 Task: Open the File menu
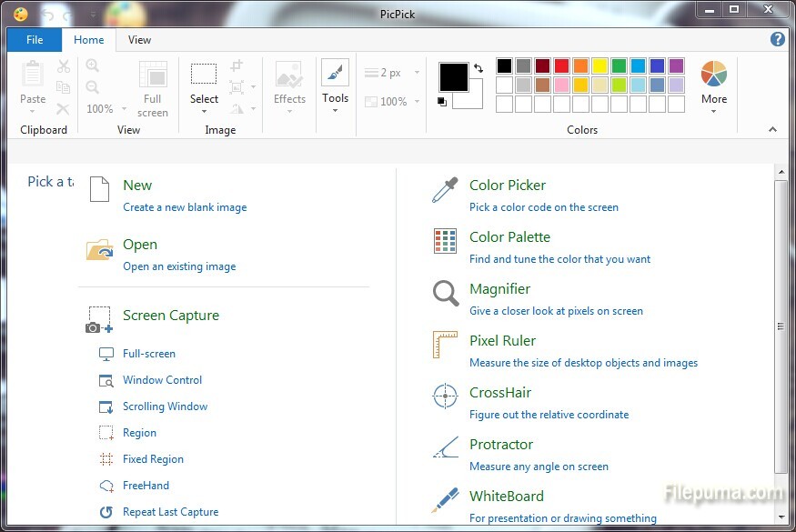tap(35, 40)
